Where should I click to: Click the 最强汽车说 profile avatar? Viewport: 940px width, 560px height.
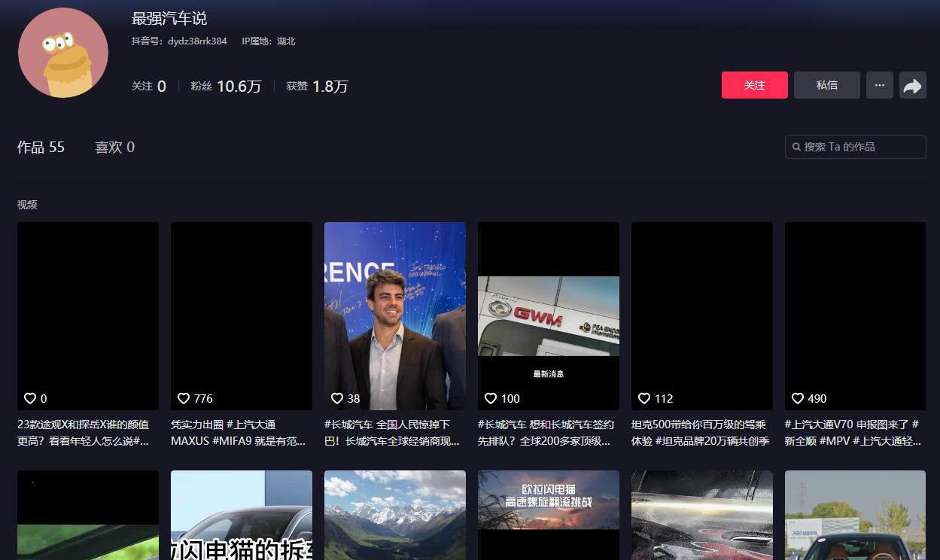coord(63,53)
